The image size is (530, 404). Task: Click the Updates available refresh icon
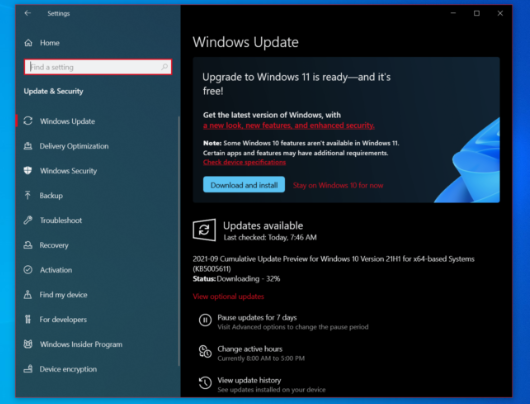pyautogui.click(x=204, y=230)
